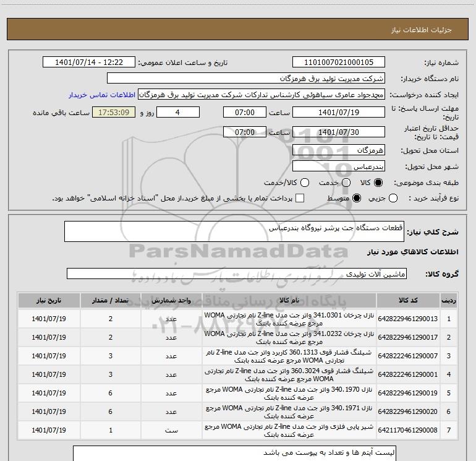Choose the متوسط purchase type radio
The width and height of the screenshot is (476, 461).
coord(357,198)
